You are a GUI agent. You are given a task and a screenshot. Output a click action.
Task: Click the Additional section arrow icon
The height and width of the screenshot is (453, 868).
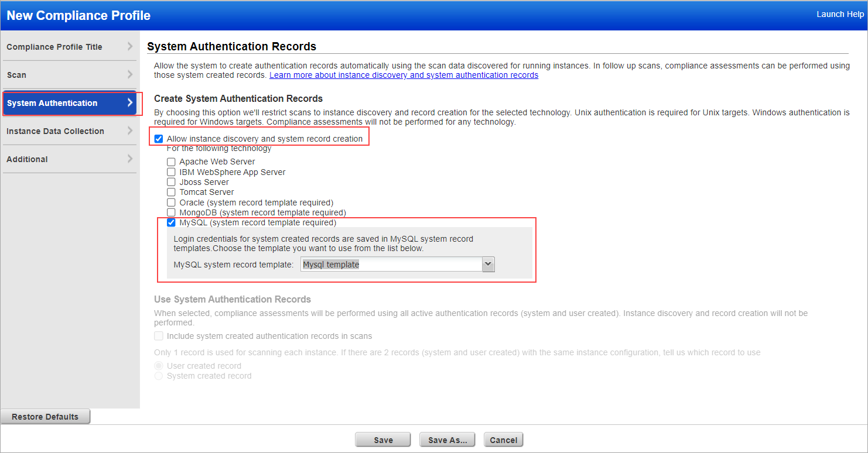tap(131, 159)
